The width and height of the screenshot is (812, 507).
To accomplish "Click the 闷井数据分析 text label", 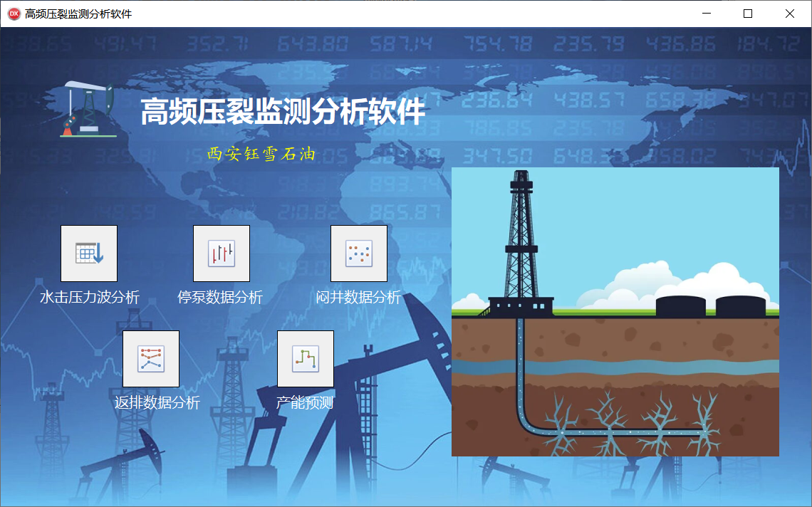I will click(x=358, y=298).
